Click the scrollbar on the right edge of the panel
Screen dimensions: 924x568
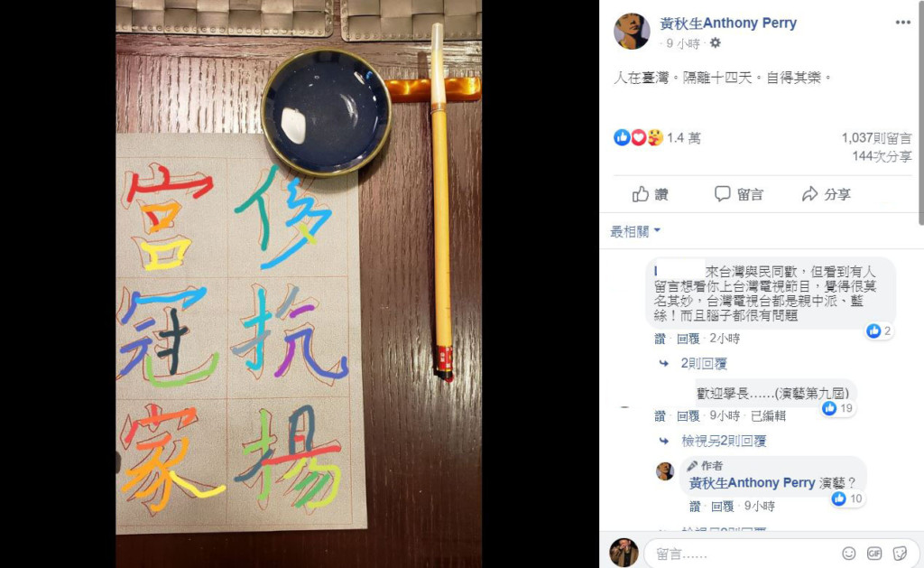click(920, 112)
